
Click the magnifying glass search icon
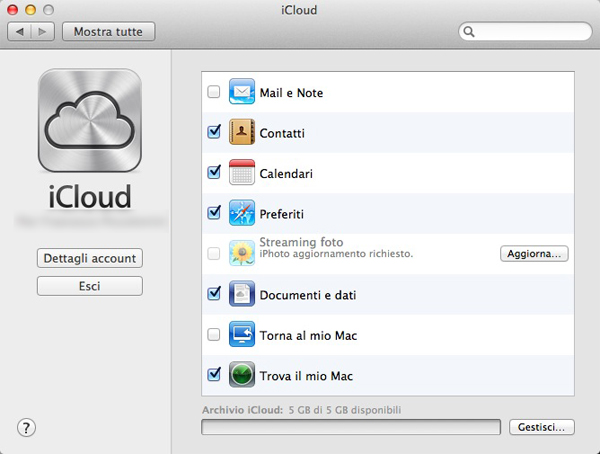point(469,31)
